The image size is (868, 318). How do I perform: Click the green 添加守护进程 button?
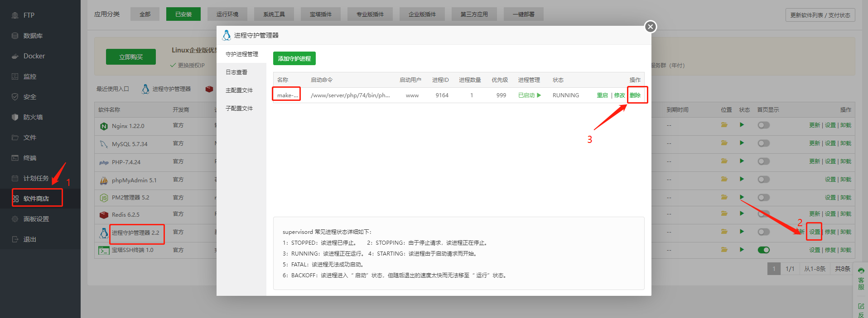tap(294, 58)
